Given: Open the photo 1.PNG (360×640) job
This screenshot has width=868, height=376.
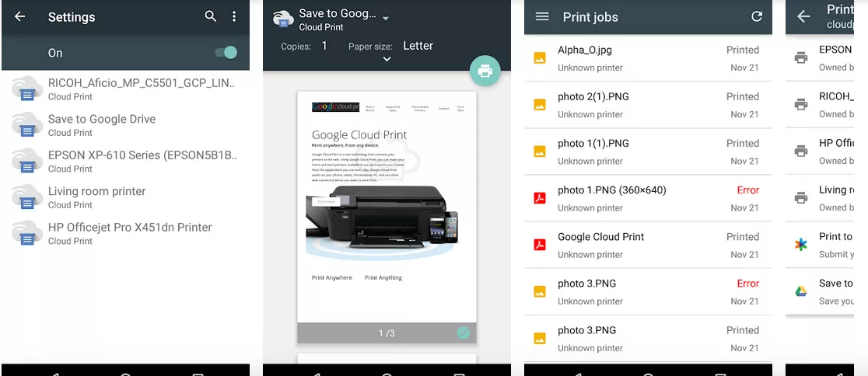Looking at the screenshot, I should click(648, 199).
